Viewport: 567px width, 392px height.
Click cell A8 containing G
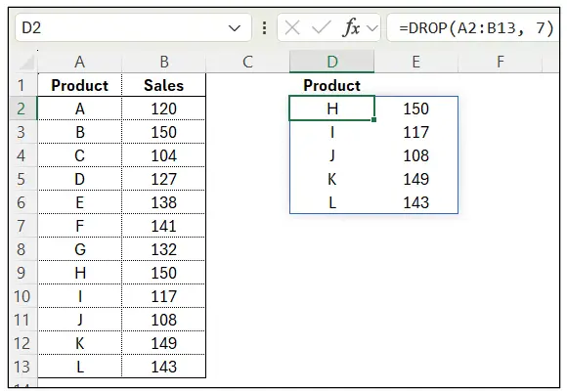tap(80, 249)
